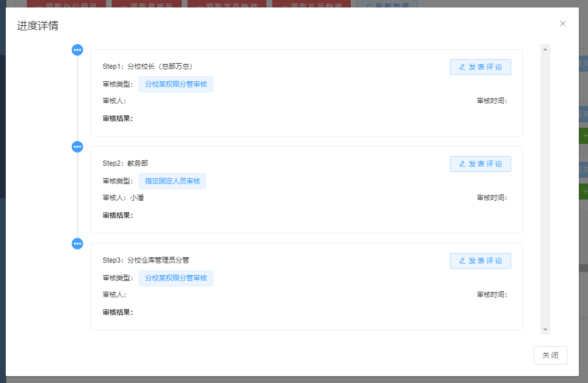
Task: Click the Step3 timeline status dot
Action: point(77,244)
